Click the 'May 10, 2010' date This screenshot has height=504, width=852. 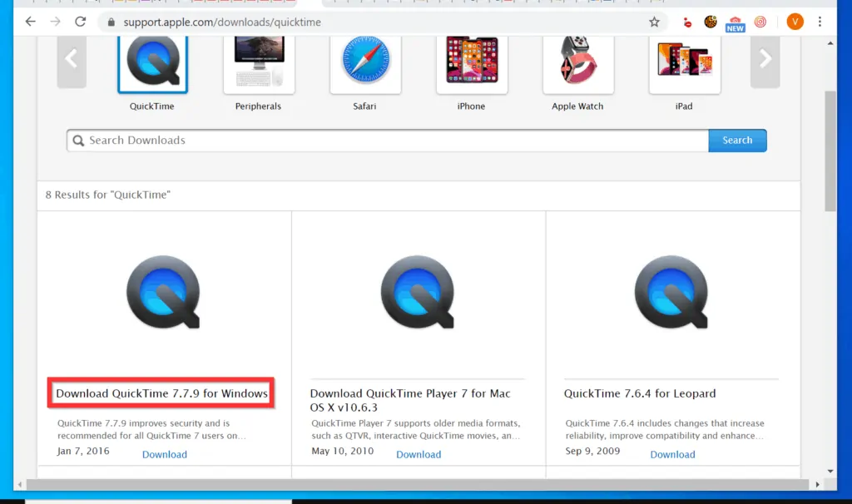pyautogui.click(x=342, y=452)
